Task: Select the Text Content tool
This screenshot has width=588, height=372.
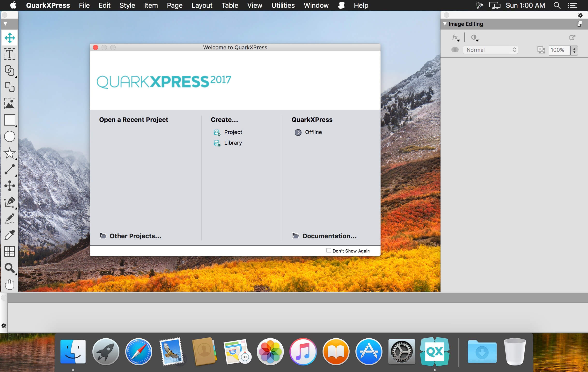Action: 9,54
